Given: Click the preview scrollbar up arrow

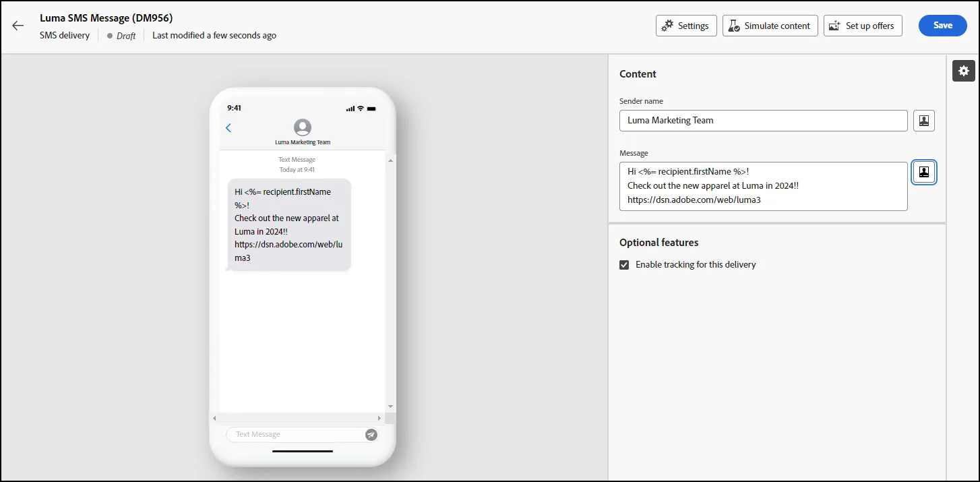Looking at the screenshot, I should [x=390, y=160].
